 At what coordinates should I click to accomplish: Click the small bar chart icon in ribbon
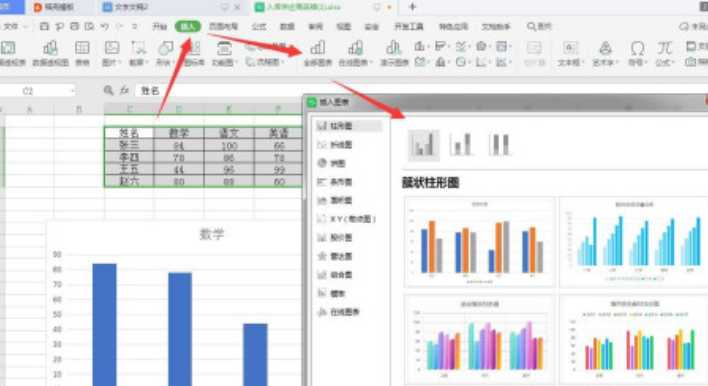tap(440, 47)
